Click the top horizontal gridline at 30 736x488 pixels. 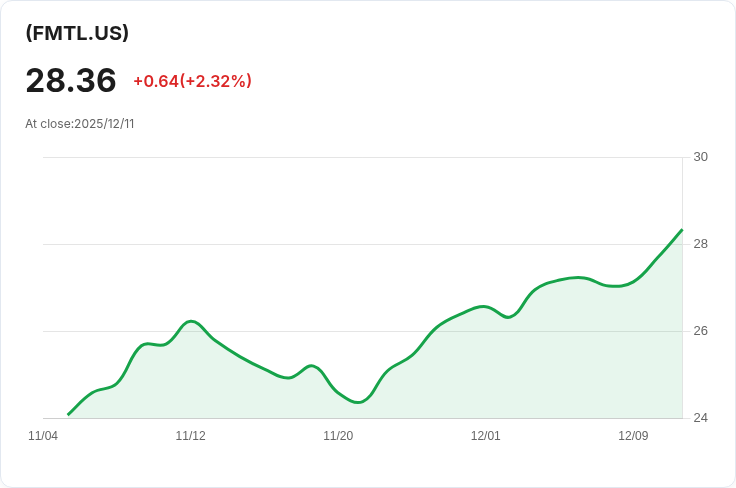coord(360,157)
